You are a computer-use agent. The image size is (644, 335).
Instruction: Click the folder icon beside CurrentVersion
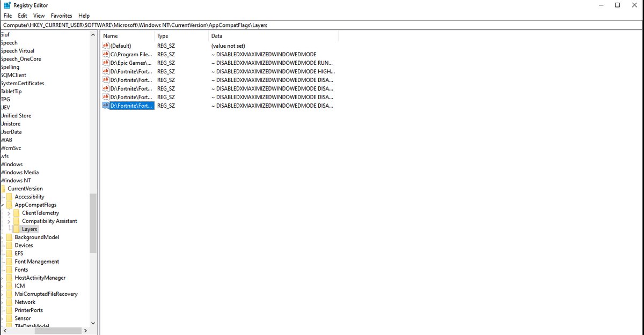[x=3, y=189]
